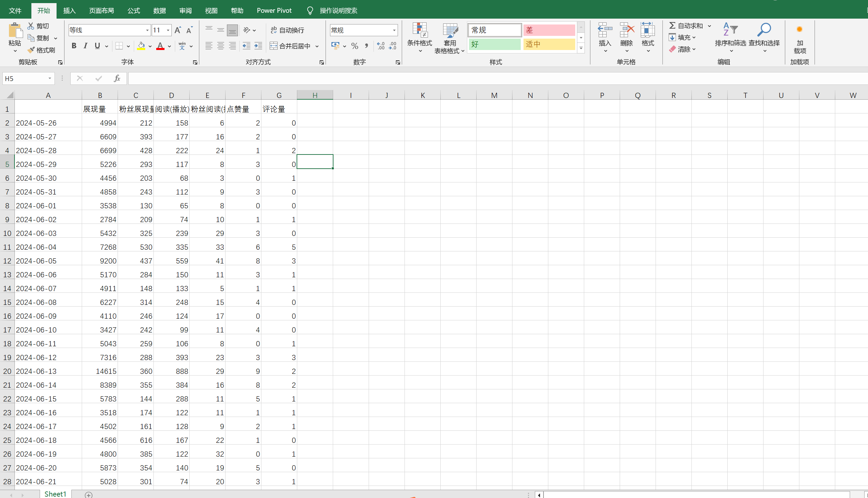Viewport: 868px width, 498px height.
Task: Click the font color A icon
Action: [x=160, y=46]
